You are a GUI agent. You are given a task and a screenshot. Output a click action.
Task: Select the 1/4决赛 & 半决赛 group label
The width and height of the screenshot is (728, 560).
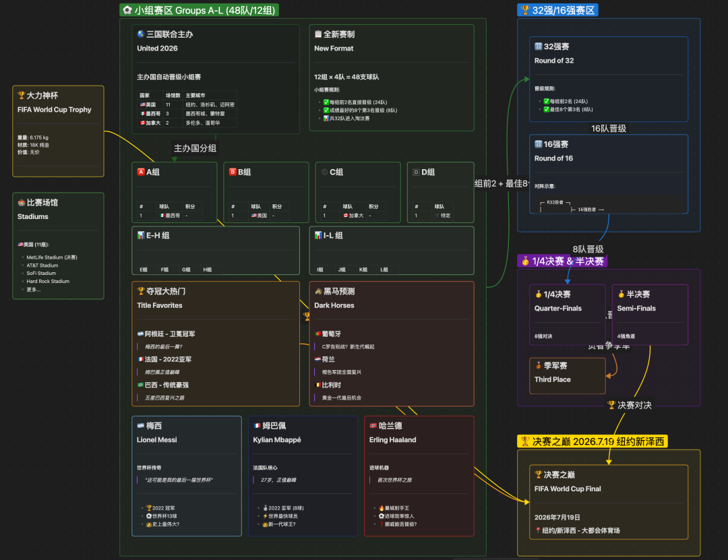(x=562, y=261)
